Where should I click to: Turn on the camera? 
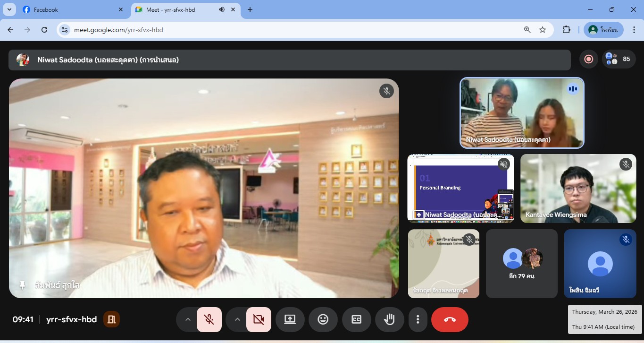259,319
